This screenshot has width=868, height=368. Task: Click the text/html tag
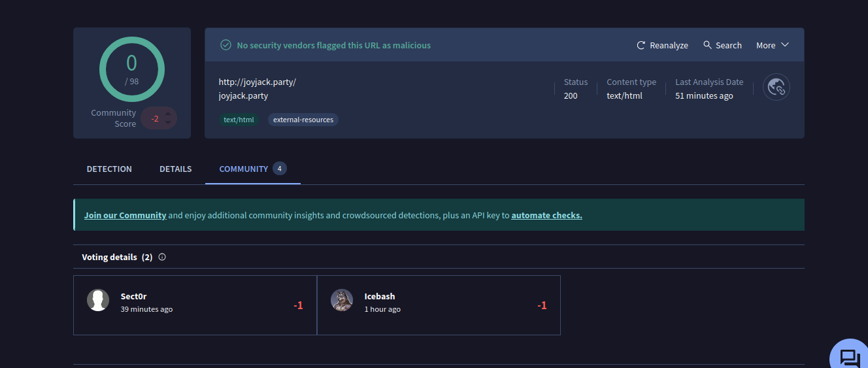(239, 120)
